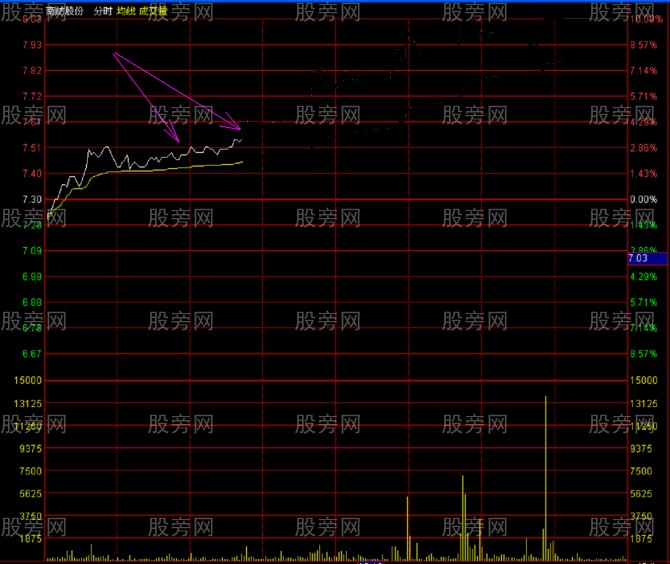Screen dimensions: 670x564
Task: Select the 分时 intraday label
Action: (x=103, y=11)
